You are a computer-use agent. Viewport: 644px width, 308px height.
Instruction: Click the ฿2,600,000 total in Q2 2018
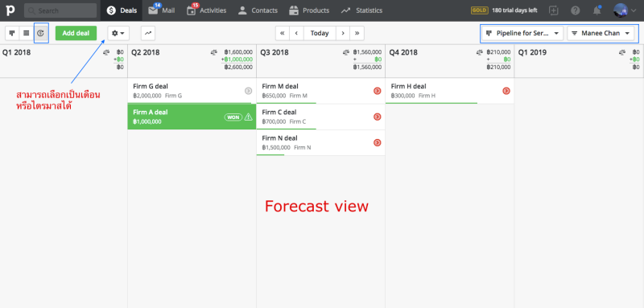point(238,68)
